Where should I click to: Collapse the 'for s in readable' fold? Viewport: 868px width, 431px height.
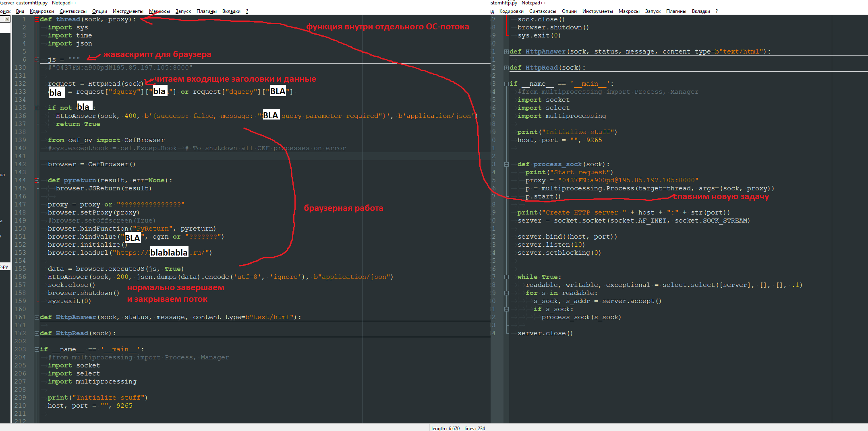tap(506, 293)
